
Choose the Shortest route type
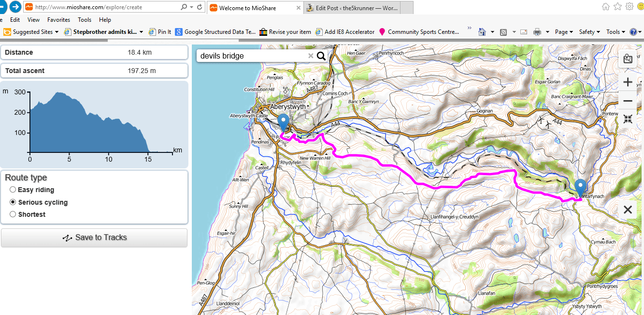point(13,214)
